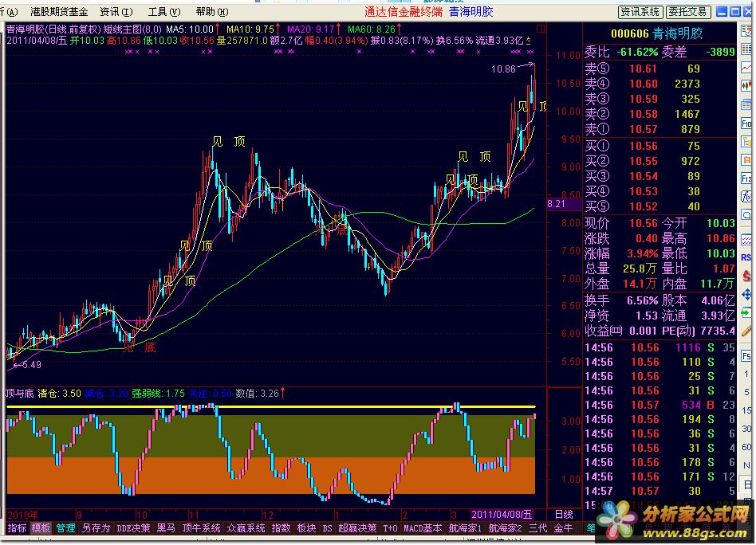
Task: Click the 卖① 10.57 order row
Action: coord(660,129)
